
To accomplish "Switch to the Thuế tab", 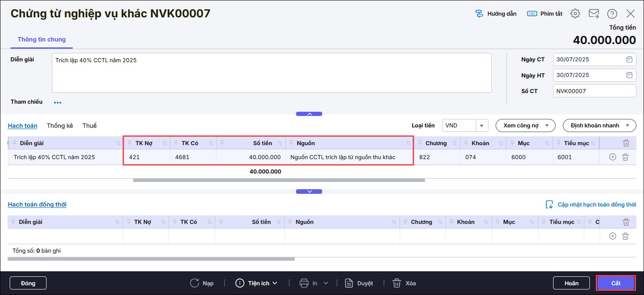I will (x=89, y=126).
